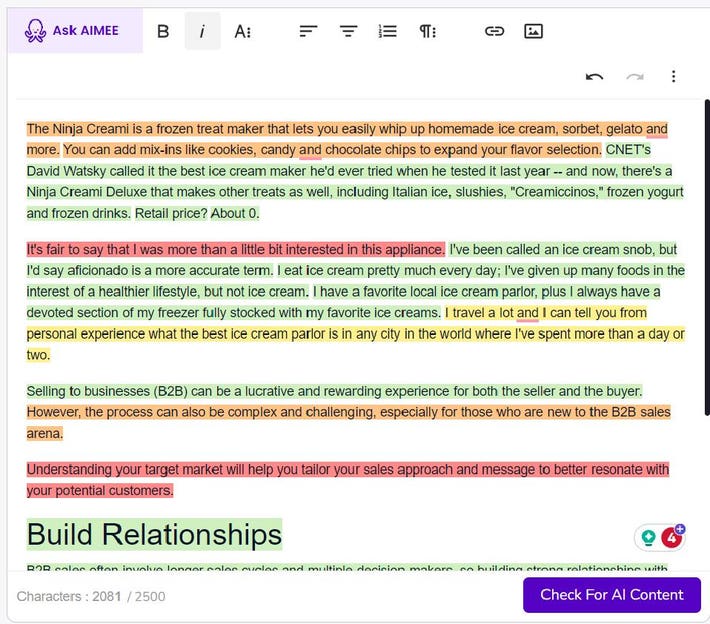Open the paragraph format dropdown
This screenshot has width=710, height=624.
pyautogui.click(x=428, y=31)
